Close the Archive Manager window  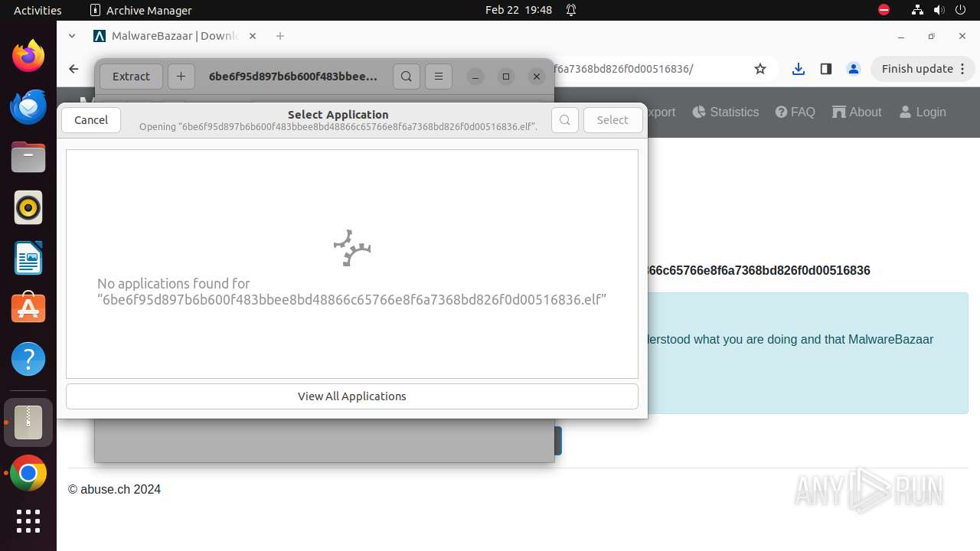click(537, 77)
